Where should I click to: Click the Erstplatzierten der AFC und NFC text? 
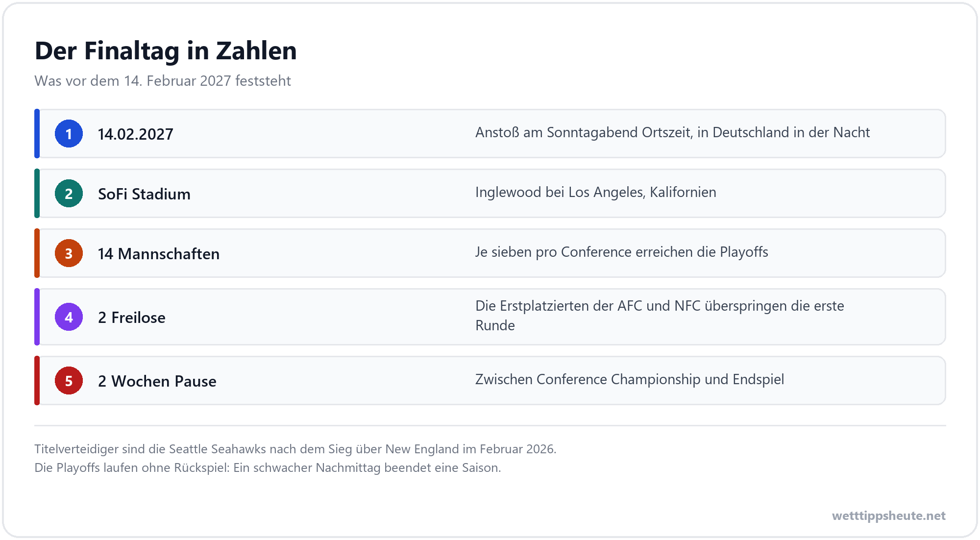(x=660, y=316)
